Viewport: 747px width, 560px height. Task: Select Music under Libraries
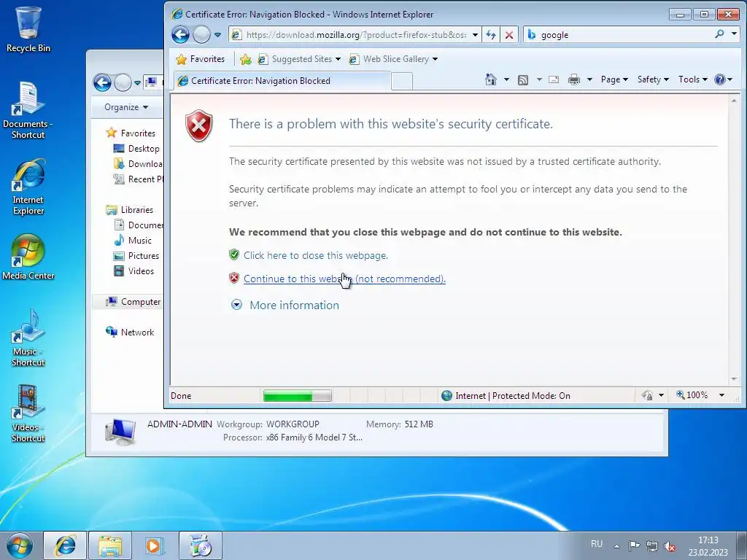point(133,241)
